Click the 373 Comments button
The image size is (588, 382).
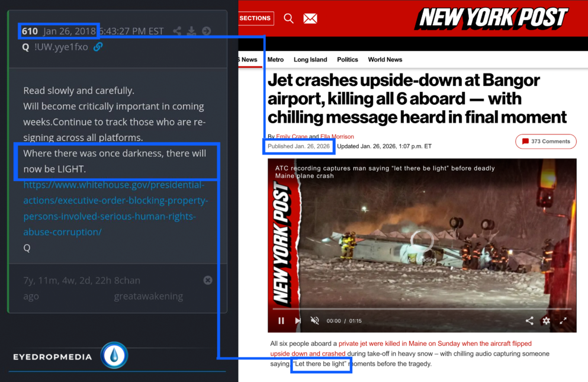point(545,142)
